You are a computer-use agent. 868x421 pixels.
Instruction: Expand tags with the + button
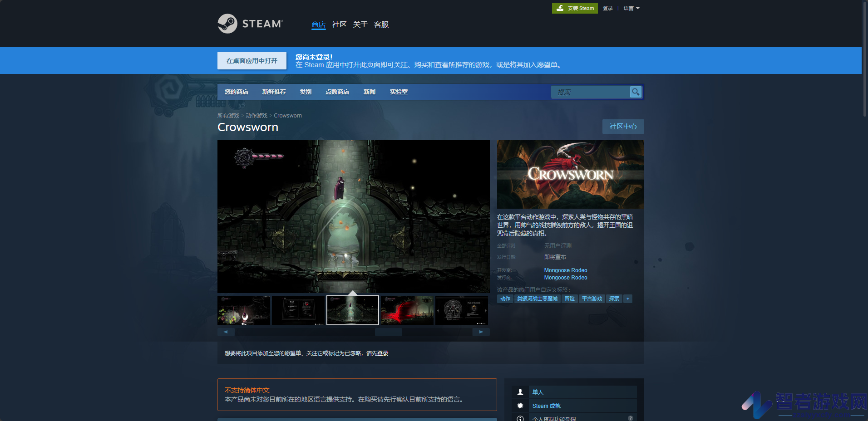[x=628, y=299]
